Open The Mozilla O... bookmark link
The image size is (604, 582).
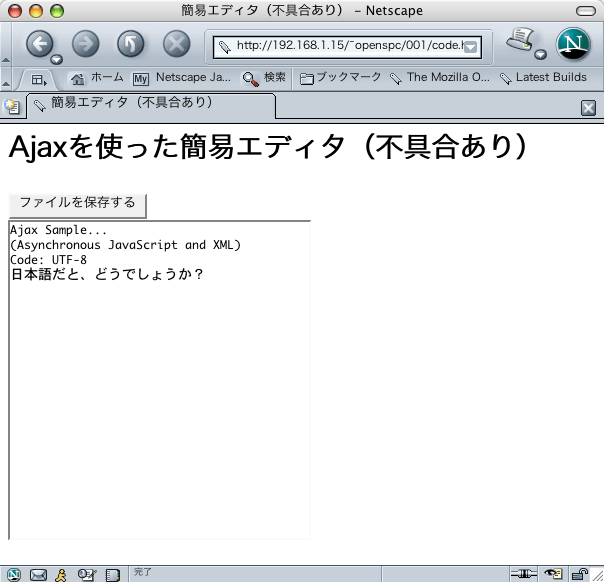point(439,78)
